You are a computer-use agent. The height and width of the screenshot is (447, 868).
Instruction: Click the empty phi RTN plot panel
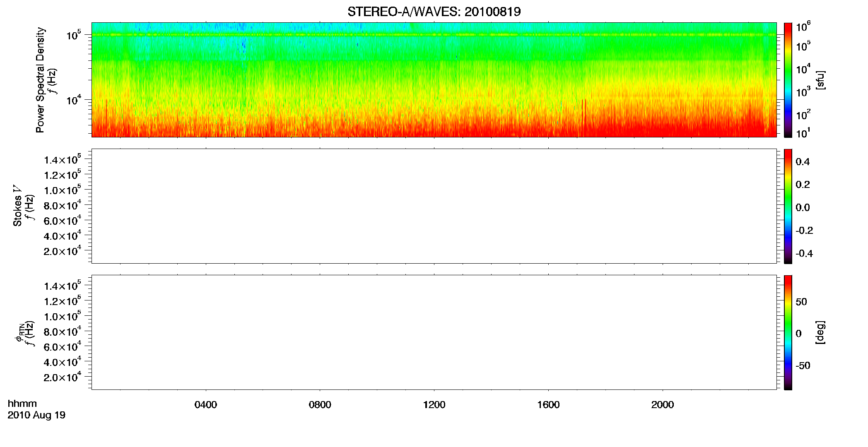[434, 332]
